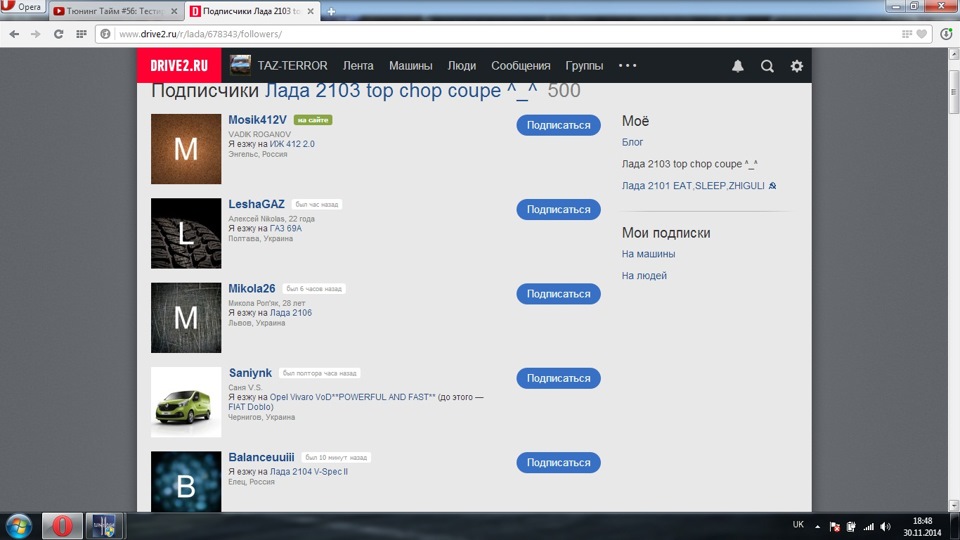960x540 pixels.
Task: Open the volume speaker tray icon
Action: coord(885,527)
